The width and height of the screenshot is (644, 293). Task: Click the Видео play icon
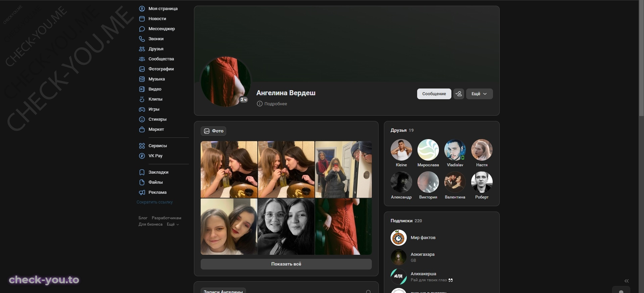142,89
